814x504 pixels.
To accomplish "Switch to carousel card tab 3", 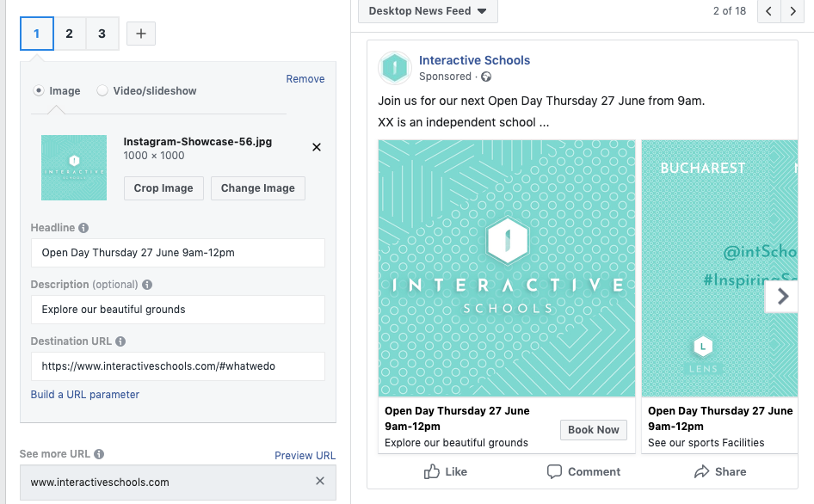I will pos(102,34).
